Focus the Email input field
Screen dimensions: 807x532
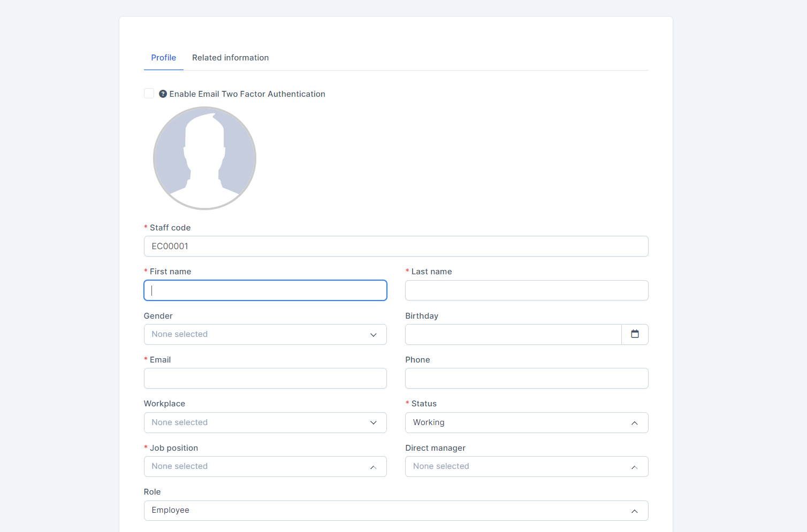(x=265, y=379)
